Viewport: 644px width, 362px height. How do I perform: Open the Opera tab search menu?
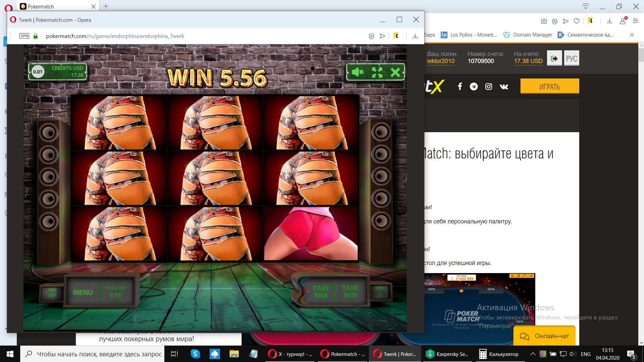pos(586,6)
